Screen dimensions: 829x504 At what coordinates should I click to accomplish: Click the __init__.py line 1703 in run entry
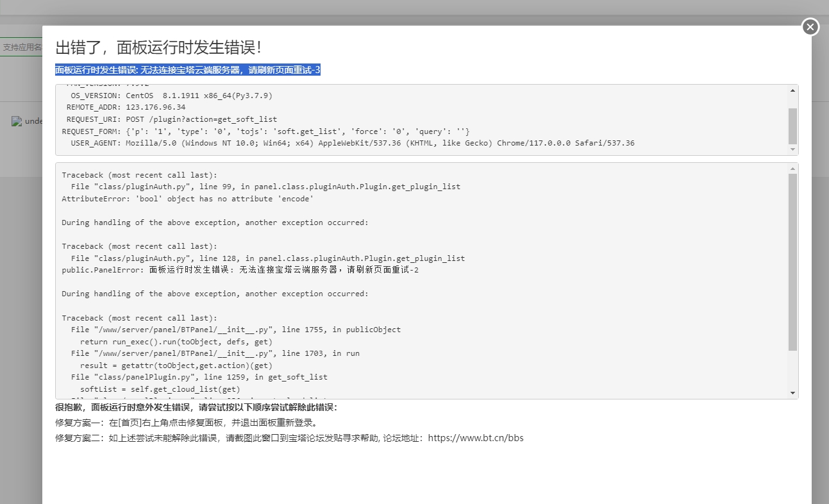pyautogui.click(x=215, y=353)
